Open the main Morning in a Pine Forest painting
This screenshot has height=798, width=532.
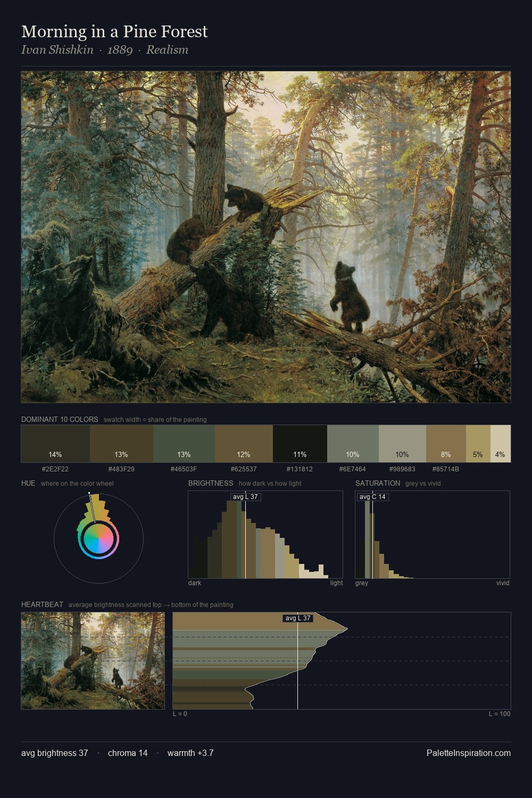coord(266,237)
